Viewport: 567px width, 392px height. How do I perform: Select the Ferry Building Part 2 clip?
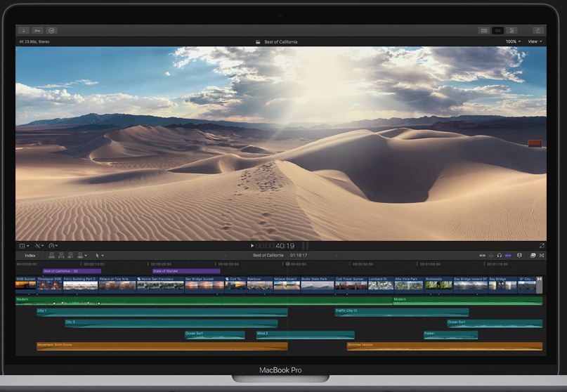pos(80,284)
